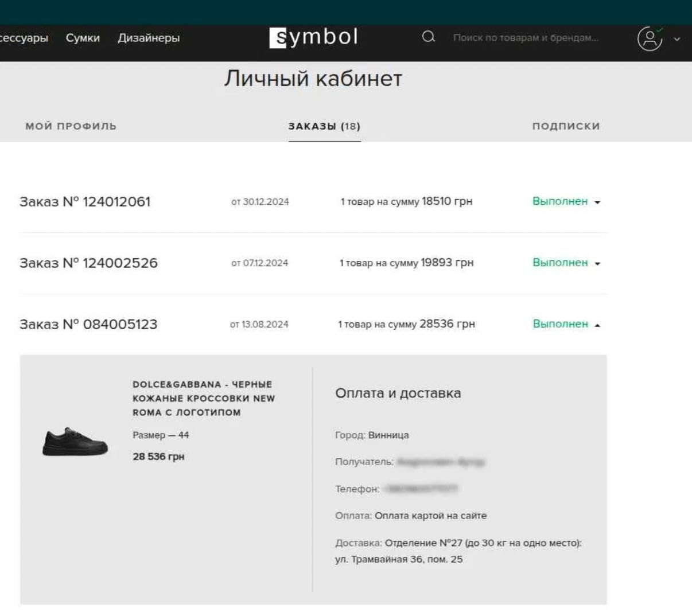Screen dimensions: 692x616
Task: Click Выполнен status of order 124012061
Action: (560, 201)
